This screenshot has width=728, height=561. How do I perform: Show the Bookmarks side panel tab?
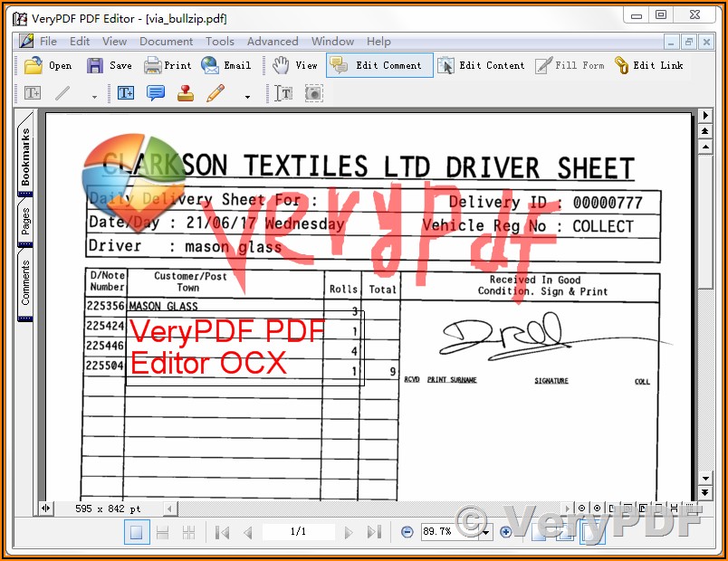click(x=25, y=156)
